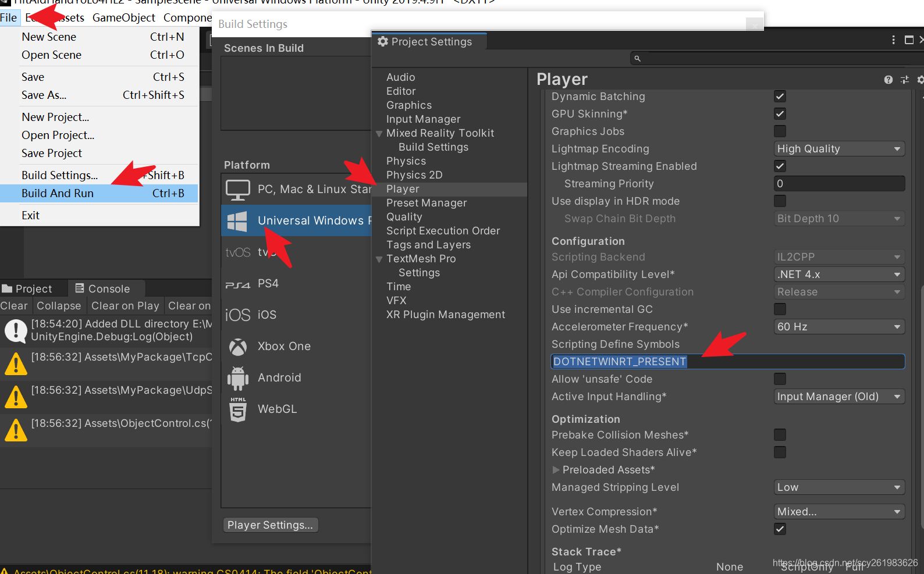Click the search magnifier in Project Settings

pos(637,58)
